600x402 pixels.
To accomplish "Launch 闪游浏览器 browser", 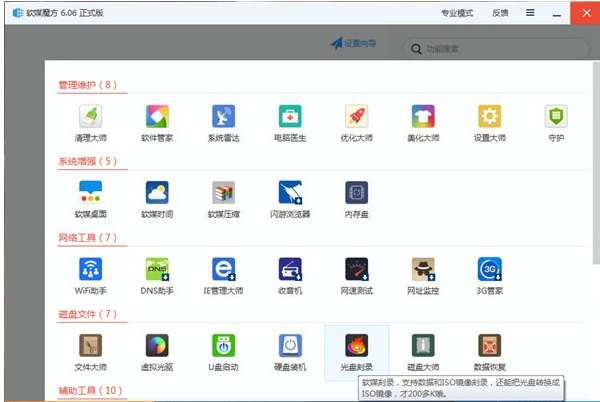I will pos(290,192).
